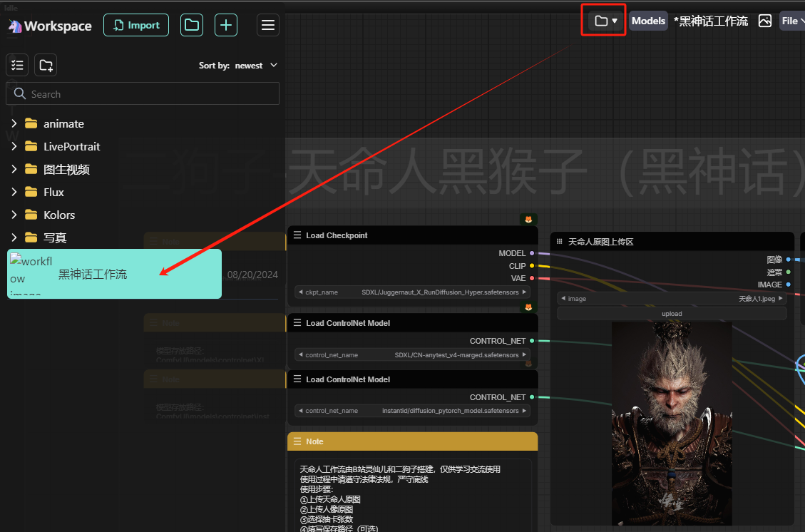Open the folder icon button next to Import
This screenshot has width=805, height=532.
[192, 25]
